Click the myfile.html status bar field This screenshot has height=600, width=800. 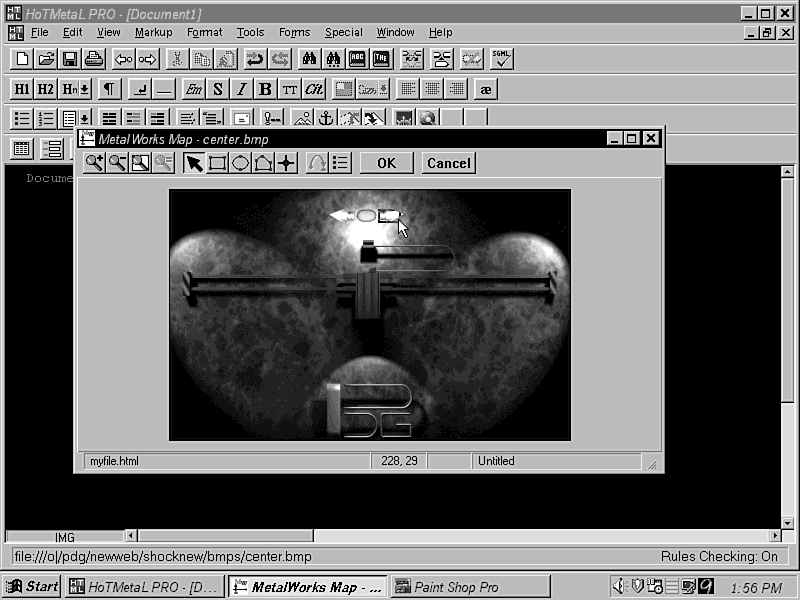pyautogui.click(x=227, y=461)
